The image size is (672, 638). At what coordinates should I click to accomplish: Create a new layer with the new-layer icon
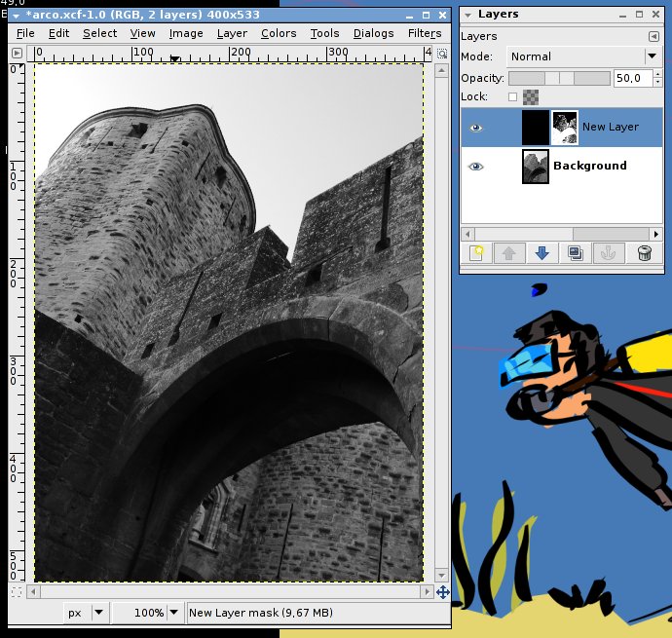coord(476,253)
